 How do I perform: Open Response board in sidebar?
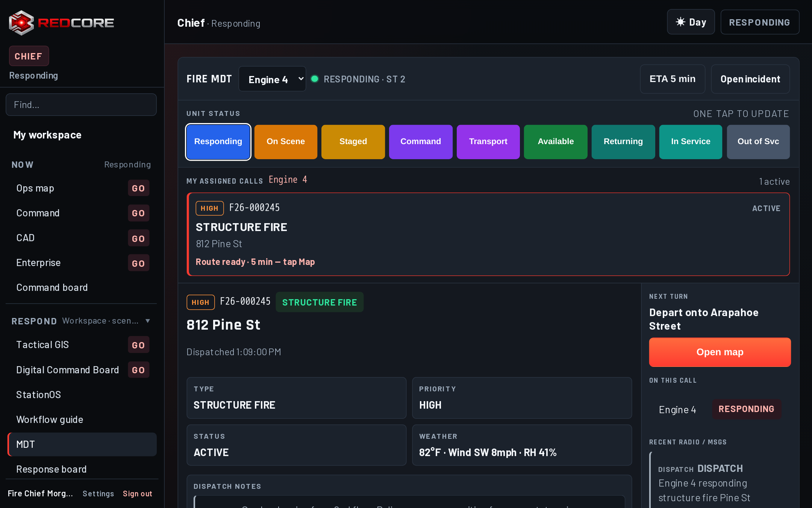coord(52,469)
